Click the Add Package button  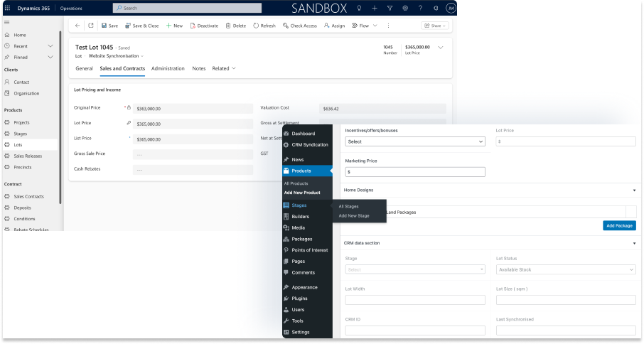pos(619,226)
